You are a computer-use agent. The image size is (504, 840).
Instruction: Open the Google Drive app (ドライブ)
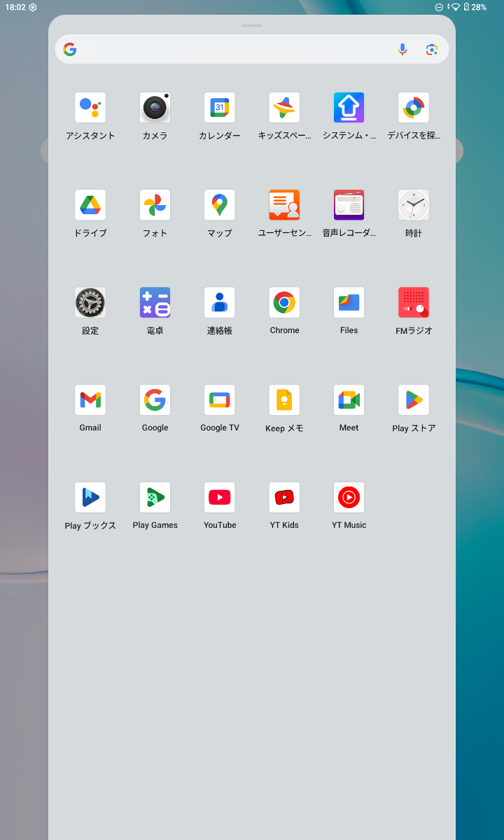tap(90, 205)
